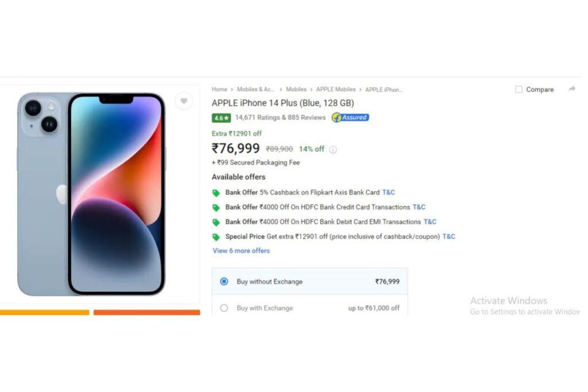
Task: Click the Flipkart Assured badge
Action: [350, 117]
